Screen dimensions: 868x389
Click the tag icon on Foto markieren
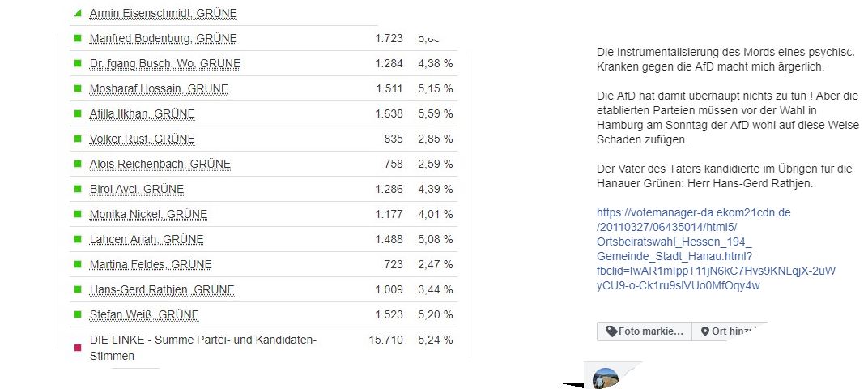coord(611,331)
